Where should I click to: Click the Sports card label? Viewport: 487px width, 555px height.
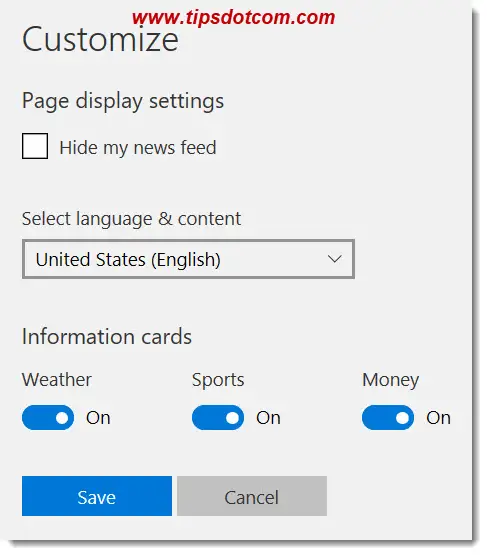pyautogui.click(x=218, y=381)
